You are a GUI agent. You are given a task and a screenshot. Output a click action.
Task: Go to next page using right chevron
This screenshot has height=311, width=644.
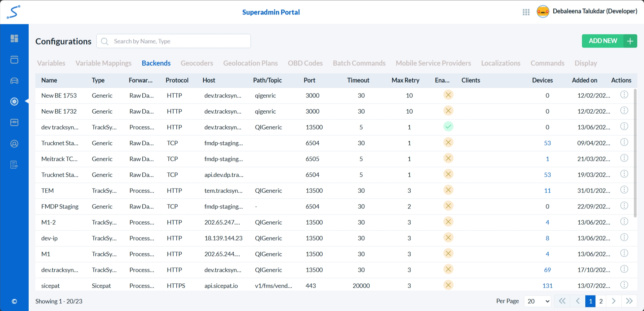coord(614,301)
